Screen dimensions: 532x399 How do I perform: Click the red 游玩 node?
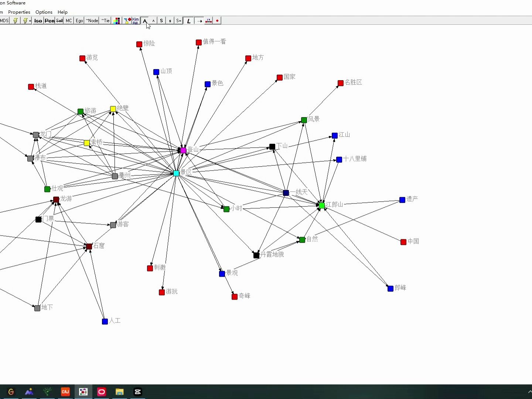tap(162, 292)
